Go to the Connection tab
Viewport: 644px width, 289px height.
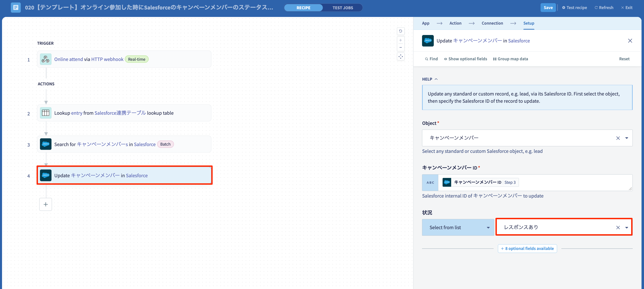pyautogui.click(x=492, y=23)
